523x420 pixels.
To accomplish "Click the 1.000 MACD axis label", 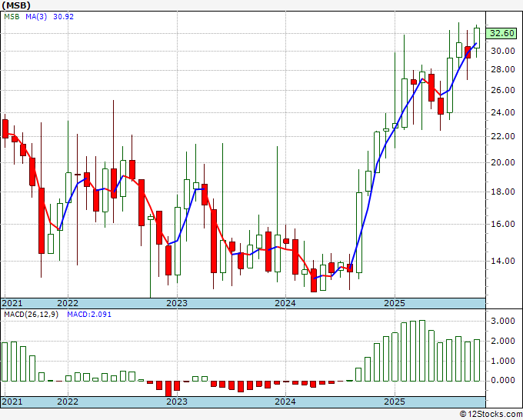I will pyautogui.click(x=502, y=361).
